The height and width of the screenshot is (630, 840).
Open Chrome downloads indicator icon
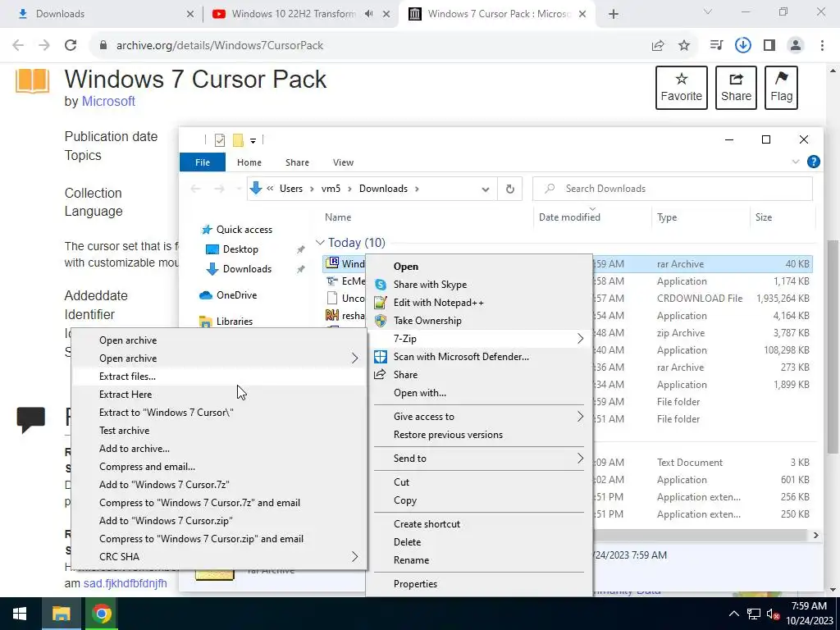tap(743, 46)
